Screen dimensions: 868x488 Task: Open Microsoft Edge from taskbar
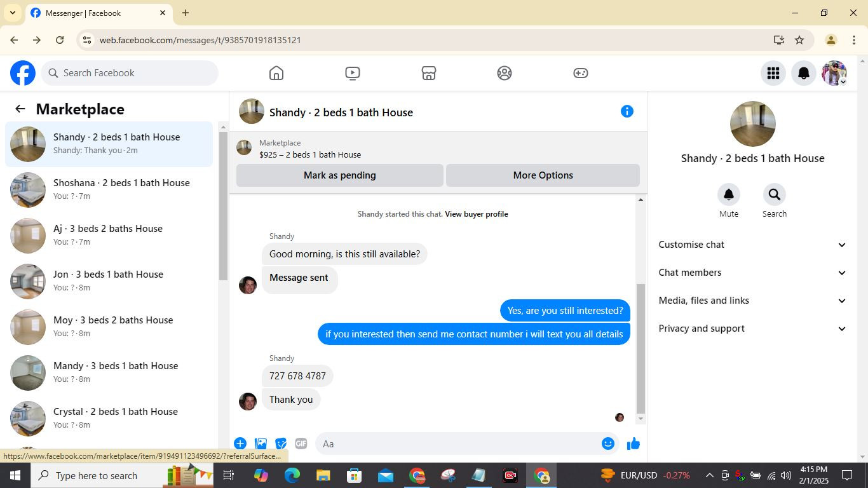pos(292,475)
